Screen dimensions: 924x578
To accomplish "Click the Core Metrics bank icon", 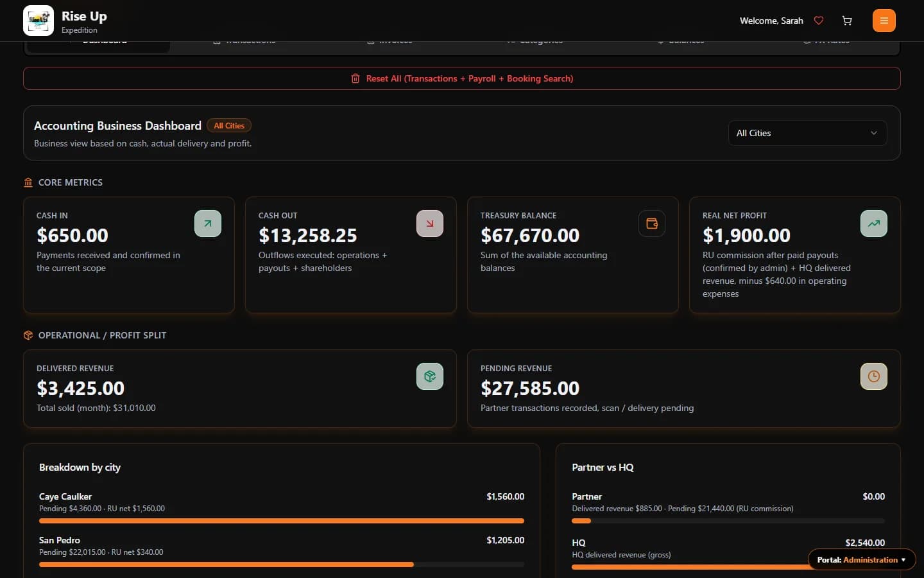I will tap(28, 182).
